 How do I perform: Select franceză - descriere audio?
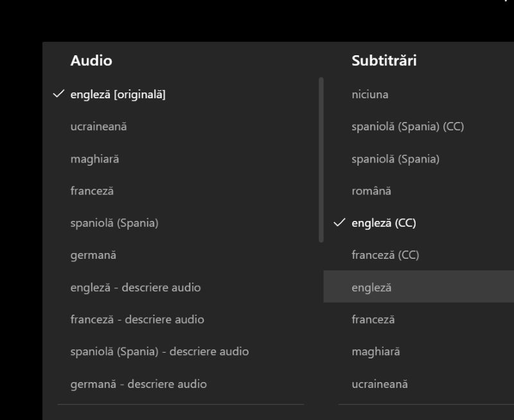137,319
